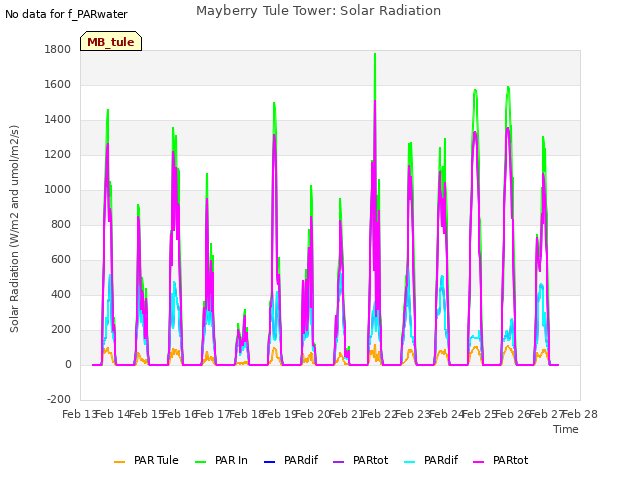The height and width of the screenshot is (480, 640).
Task: Click the purple PARtot legend swatch
Action: (x=339, y=462)
